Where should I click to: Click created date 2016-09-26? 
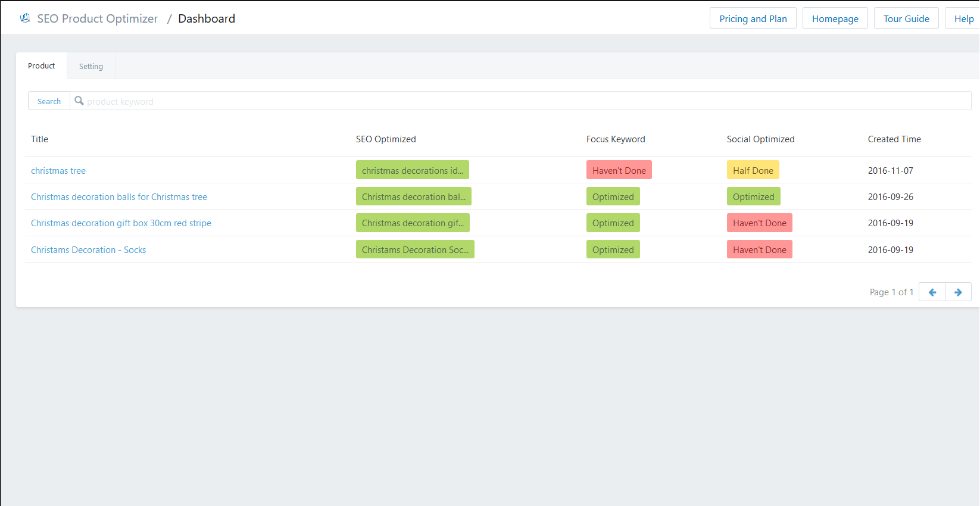pos(891,197)
